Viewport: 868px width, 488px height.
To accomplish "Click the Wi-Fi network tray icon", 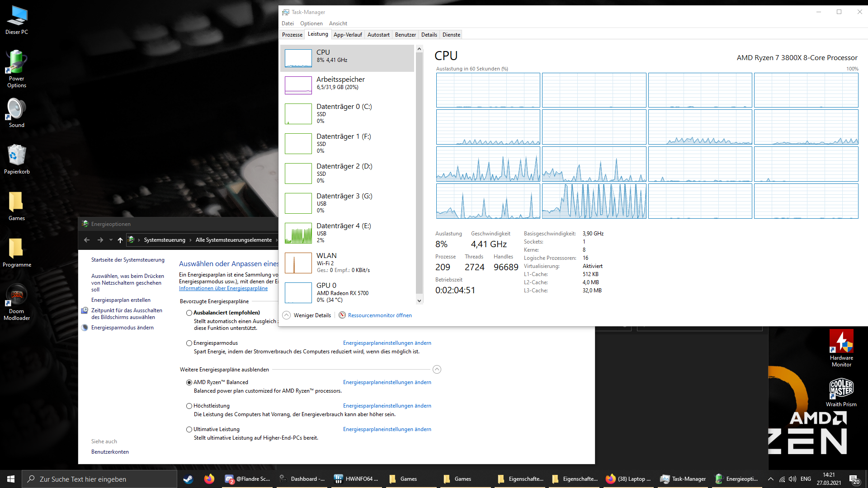I will pos(782,479).
